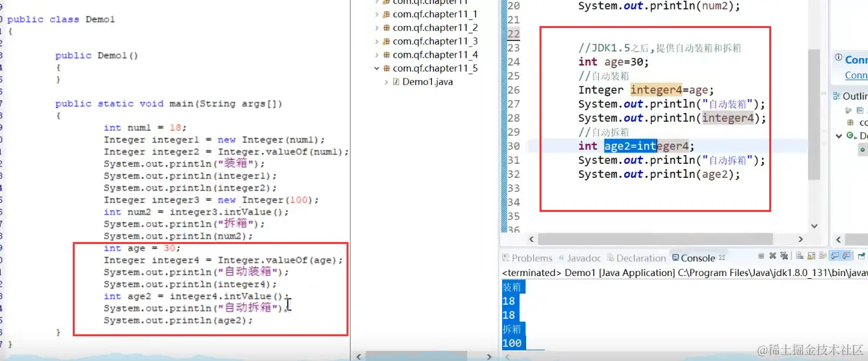Viewport: 868px width, 361px height.
Task: Click the Connect link in Mylyn panel
Action: coord(857,76)
